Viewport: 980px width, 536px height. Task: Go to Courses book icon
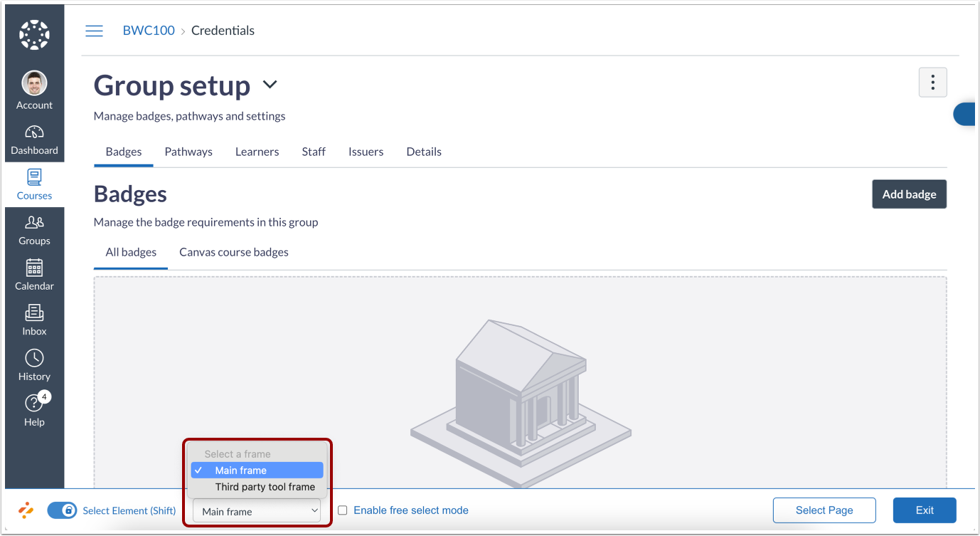coord(34,177)
